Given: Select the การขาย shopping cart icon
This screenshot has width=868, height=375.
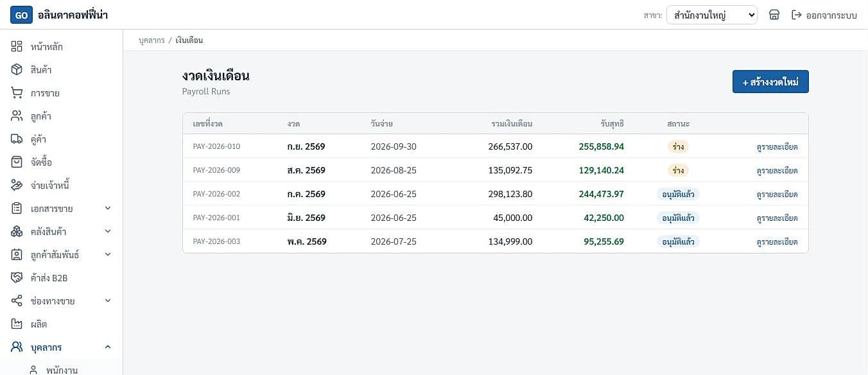Looking at the screenshot, I should 17,93.
